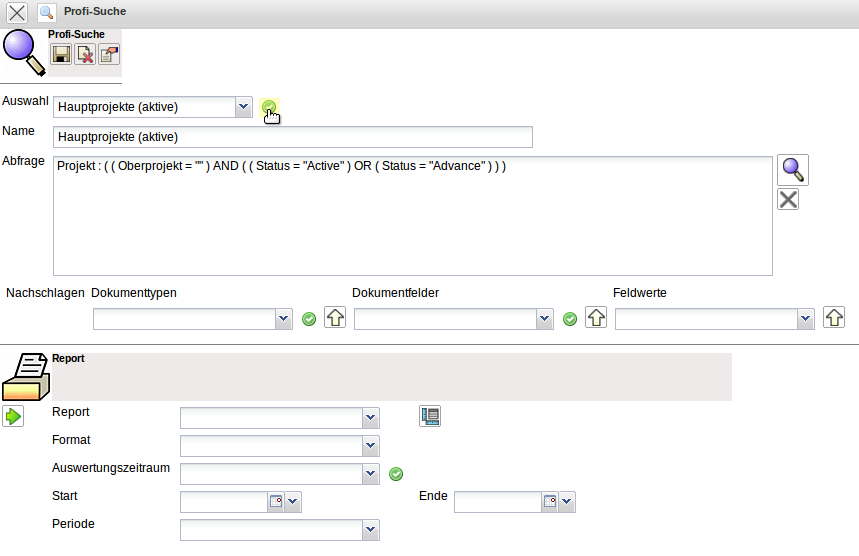Open the Format dropdown list
Screen dimensions: 859x556
click(x=370, y=446)
